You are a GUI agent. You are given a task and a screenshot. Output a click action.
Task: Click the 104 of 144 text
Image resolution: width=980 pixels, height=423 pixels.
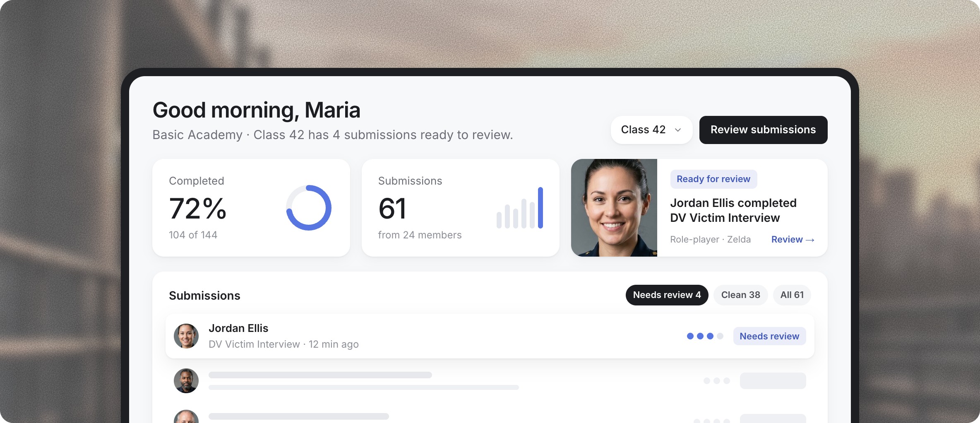(x=193, y=235)
